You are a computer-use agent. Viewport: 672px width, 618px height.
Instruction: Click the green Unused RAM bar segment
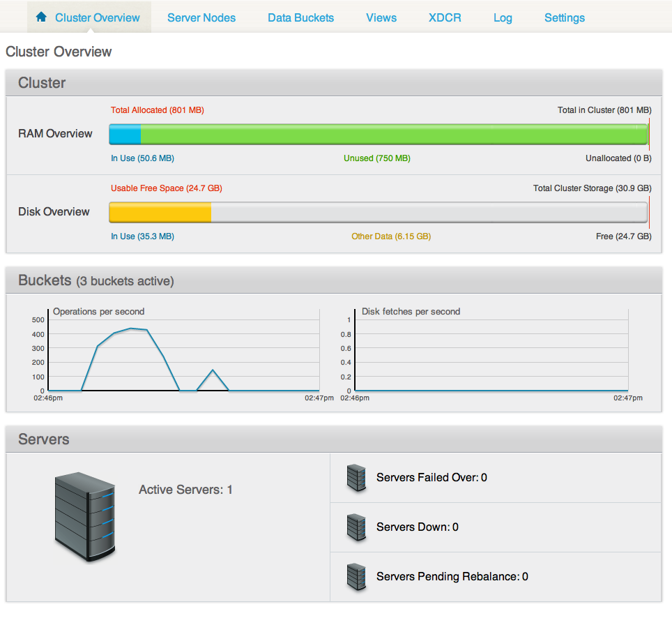click(x=394, y=134)
